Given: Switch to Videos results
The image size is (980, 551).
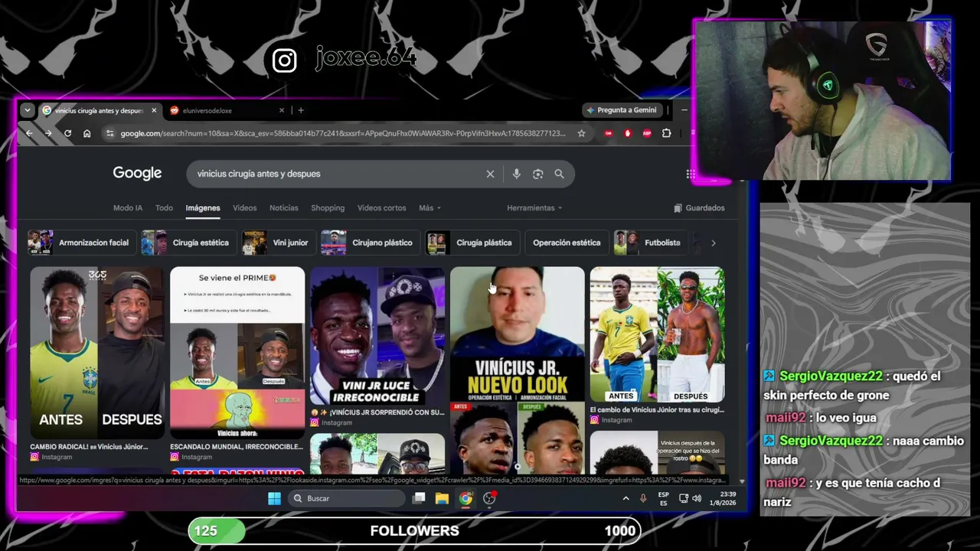Looking at the screenshot, I should (245, 208).
